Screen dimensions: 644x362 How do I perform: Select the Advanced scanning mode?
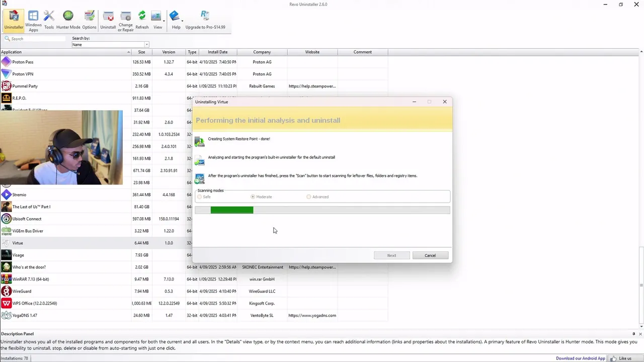click(x=308, y=197)
